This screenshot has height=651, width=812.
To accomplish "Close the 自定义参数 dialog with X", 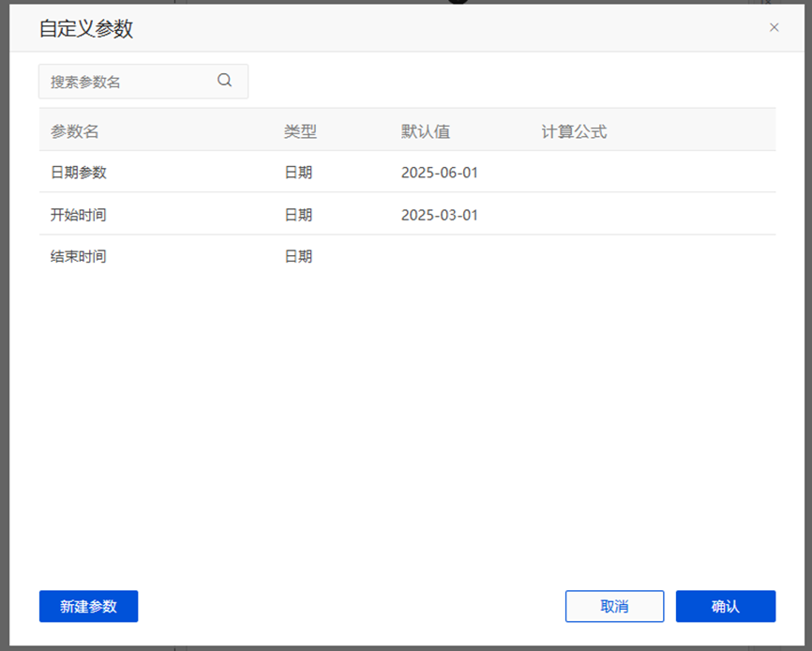I will click(x=774, y=27).
